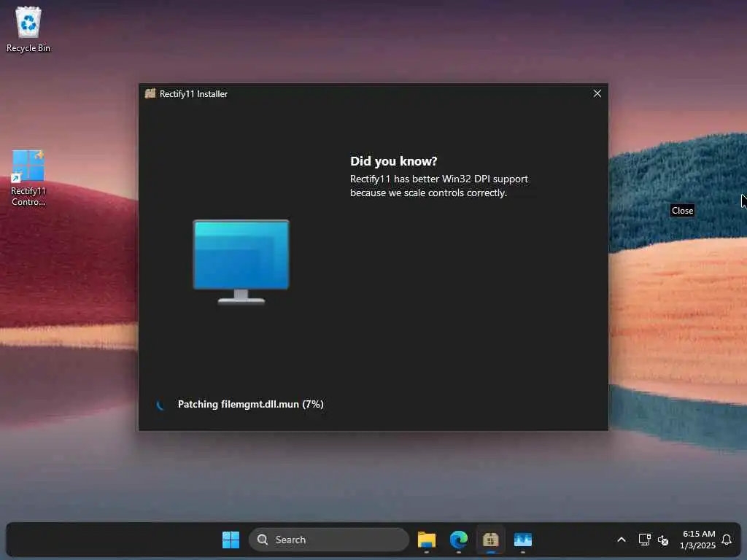This screenshot has width=747, height=560.
Task: Click the 'Patching filemgmt.dll.mun (7%)' status text
Action: pyautogui.click(x=251, y=404)
